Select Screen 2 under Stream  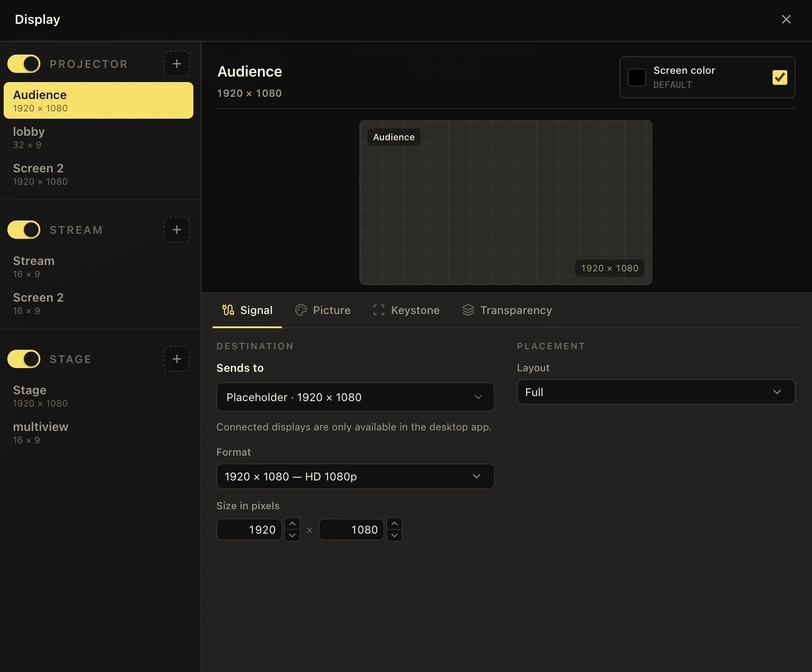[99, 303]
